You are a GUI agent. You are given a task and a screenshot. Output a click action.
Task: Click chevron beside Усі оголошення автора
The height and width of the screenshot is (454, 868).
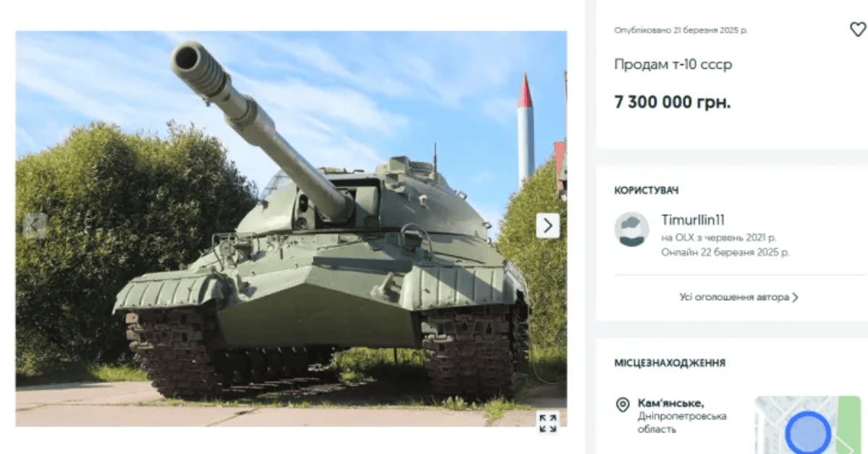pos(796,297)
